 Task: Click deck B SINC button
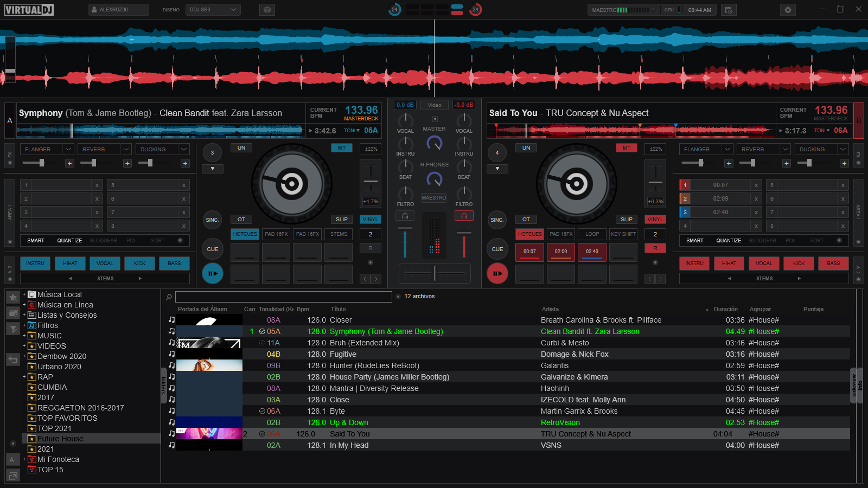[x=497, y=220]
